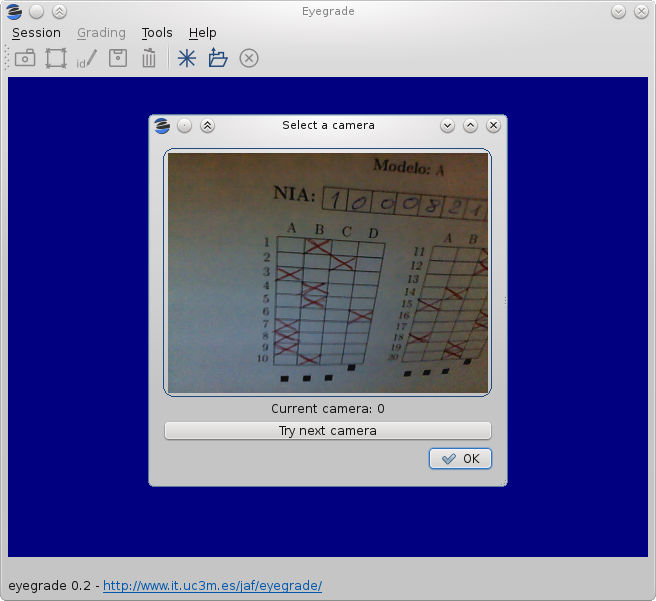Click the camera preview image in dialog
Image resolution: width=656 pixels, height=601 pixels.
coord(328,272)
